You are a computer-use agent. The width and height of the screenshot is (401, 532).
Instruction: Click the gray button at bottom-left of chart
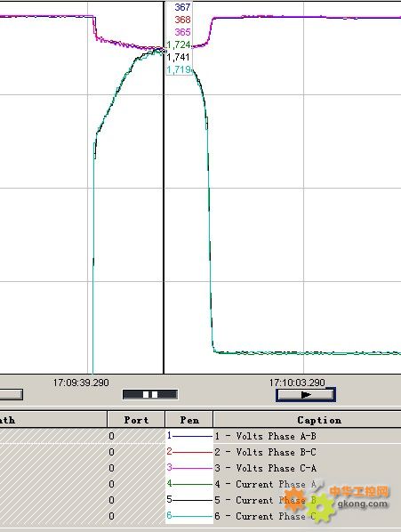click(12, 394)
